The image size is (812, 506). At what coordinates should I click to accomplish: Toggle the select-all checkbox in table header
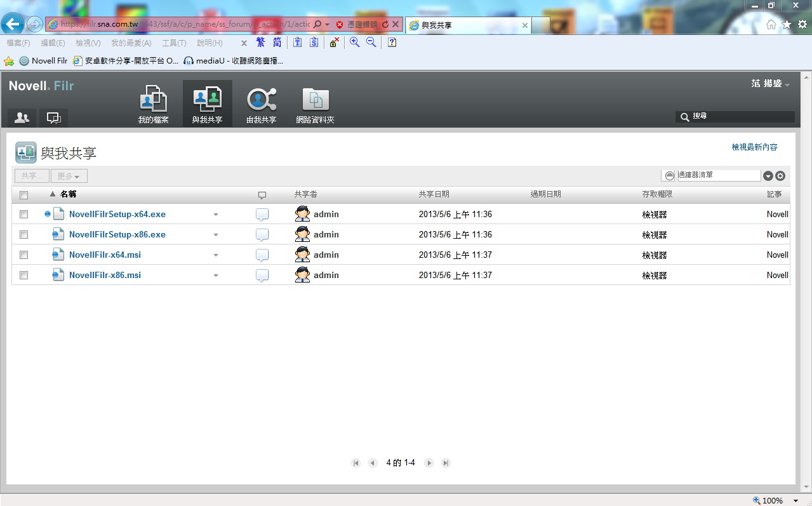pyautogui.click(x=23, y=195)
